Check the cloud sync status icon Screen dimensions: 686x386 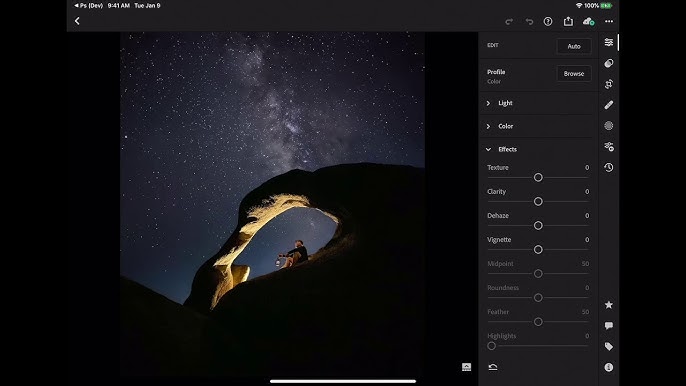tap(588, 21)
